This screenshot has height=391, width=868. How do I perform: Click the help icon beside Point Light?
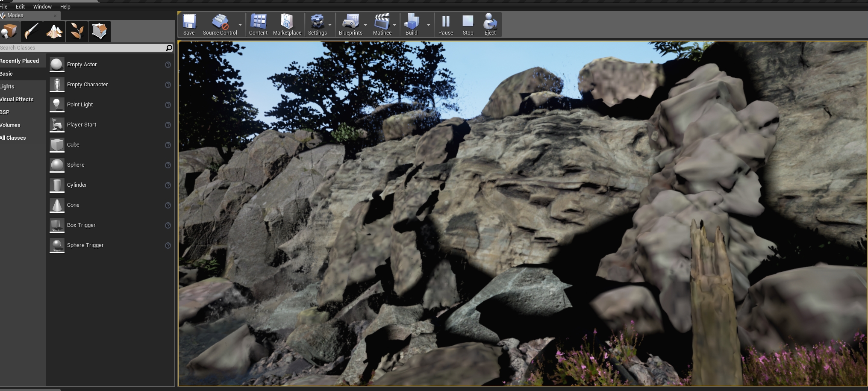point(168,105)
